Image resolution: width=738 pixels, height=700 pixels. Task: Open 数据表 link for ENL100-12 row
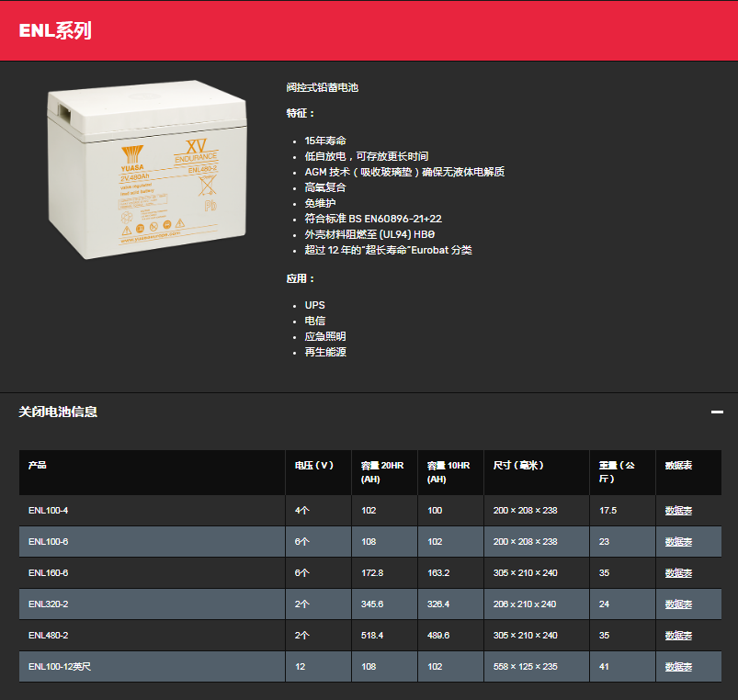point(678,667)
